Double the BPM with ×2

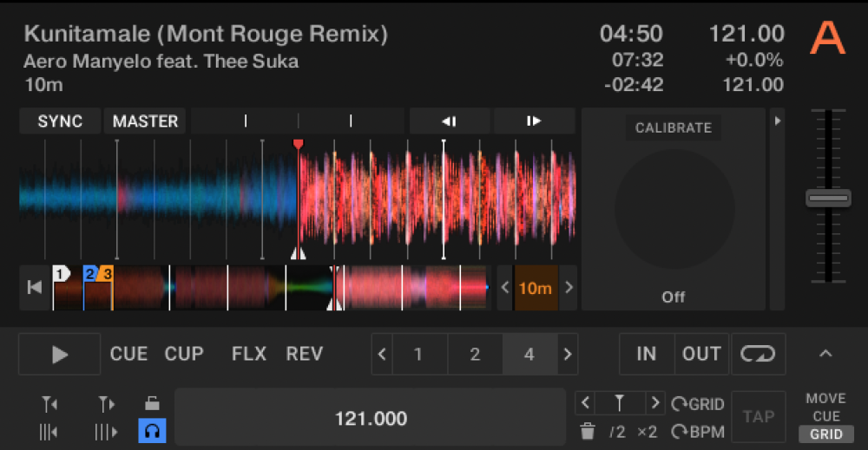(648, 432)
